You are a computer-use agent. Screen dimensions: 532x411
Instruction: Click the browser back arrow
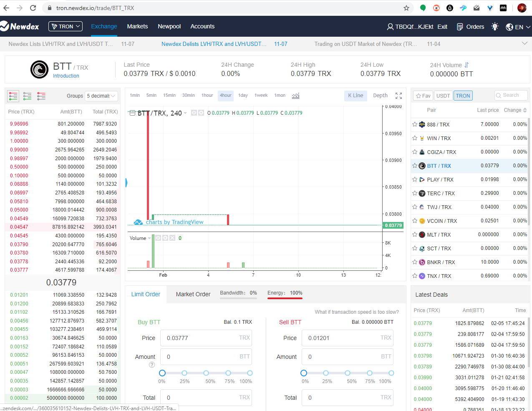(x=6, y=8)
